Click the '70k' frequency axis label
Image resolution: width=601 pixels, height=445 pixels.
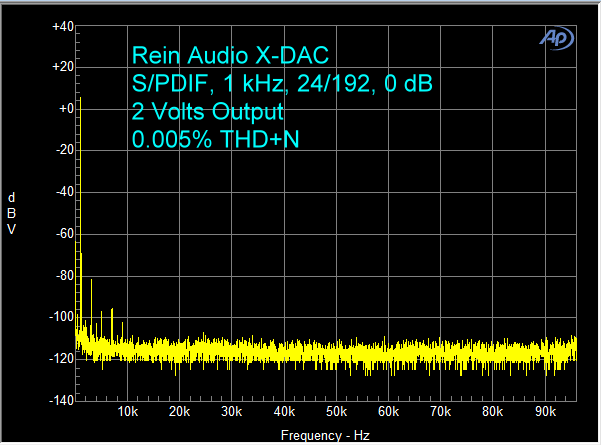coord(440,412)
